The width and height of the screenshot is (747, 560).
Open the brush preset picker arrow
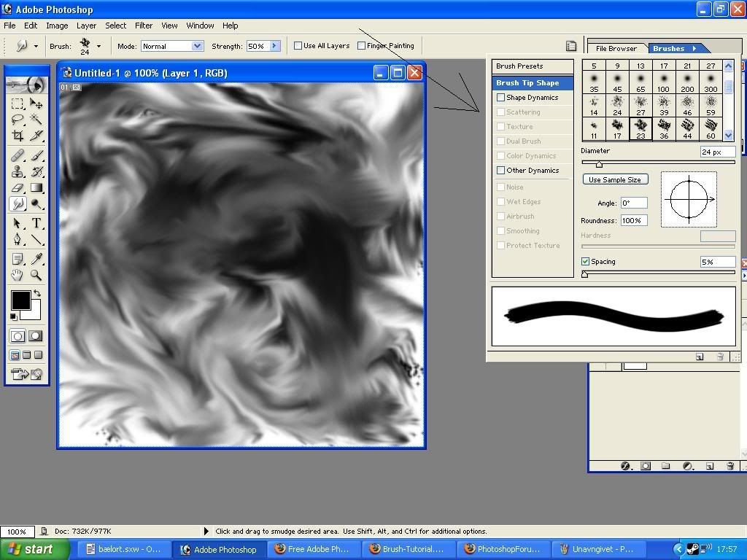(98, 46)
